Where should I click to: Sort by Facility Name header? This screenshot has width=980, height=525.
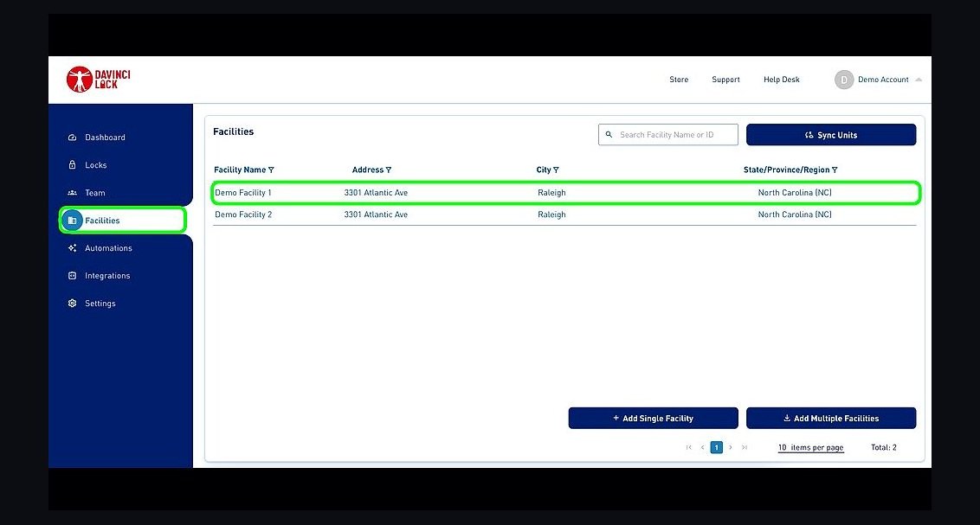pos(240,170)
